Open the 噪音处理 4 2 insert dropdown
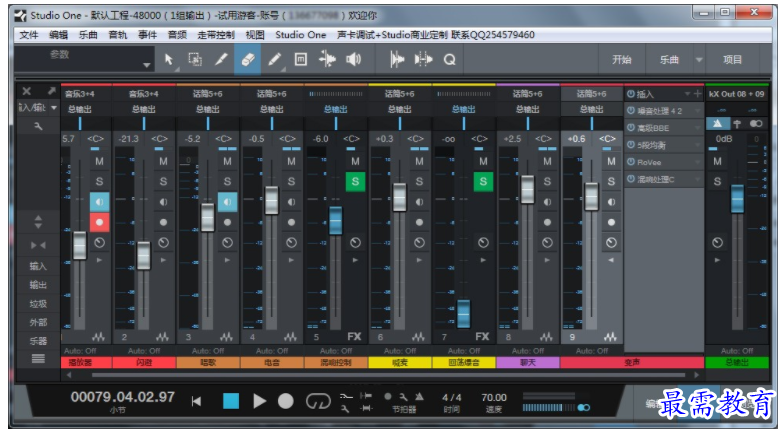 coord(697,111)
